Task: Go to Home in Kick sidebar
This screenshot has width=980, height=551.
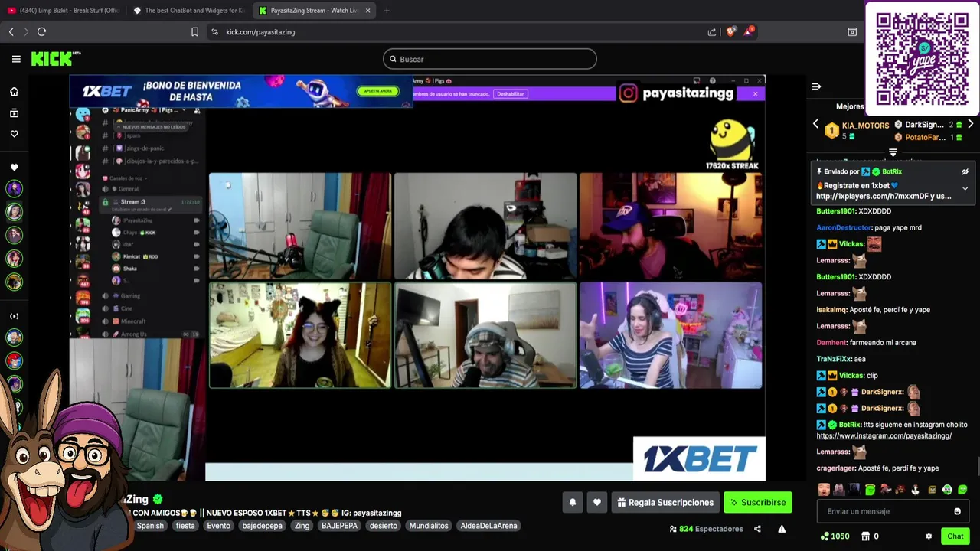Action: [14, 92]
